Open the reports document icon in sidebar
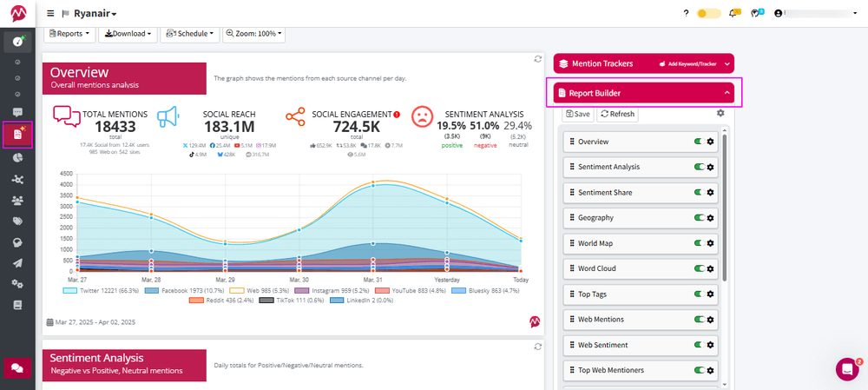The image size is (868, 390). (x=17, y=135)
